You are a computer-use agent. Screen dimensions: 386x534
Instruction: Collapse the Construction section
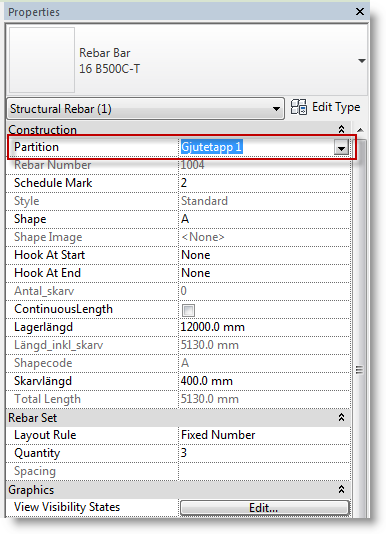click(341, 129)
